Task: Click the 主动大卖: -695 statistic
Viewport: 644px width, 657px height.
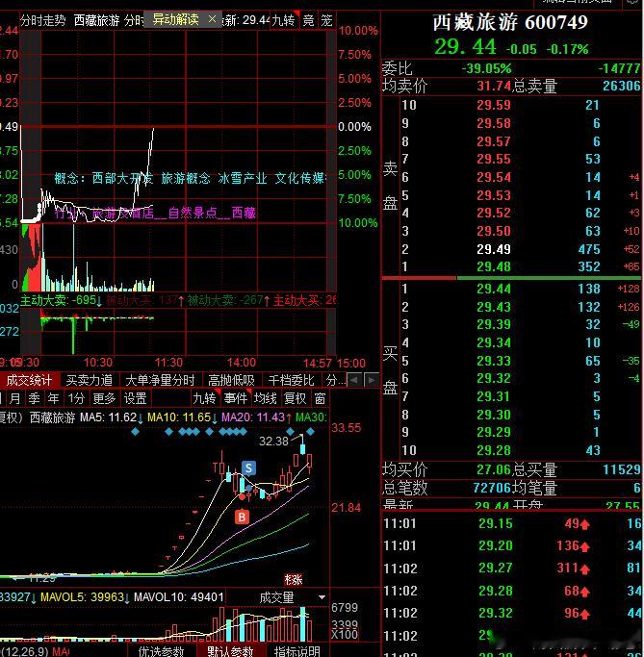Action: pos(59,300)
